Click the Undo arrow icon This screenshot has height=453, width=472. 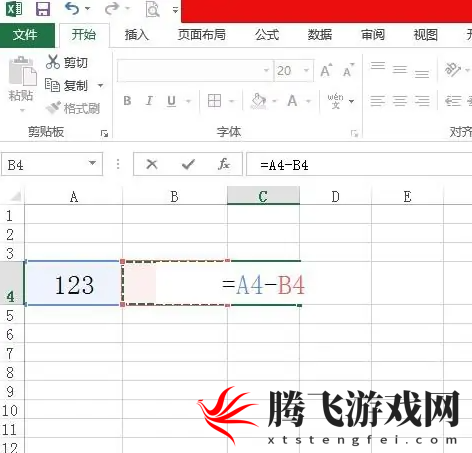click(x=72, y=8)
